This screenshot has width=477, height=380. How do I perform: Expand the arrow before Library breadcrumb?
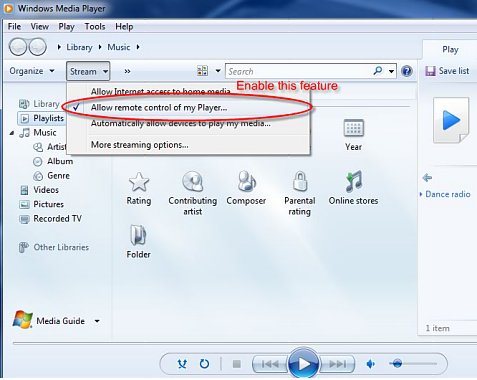[59, 47]
